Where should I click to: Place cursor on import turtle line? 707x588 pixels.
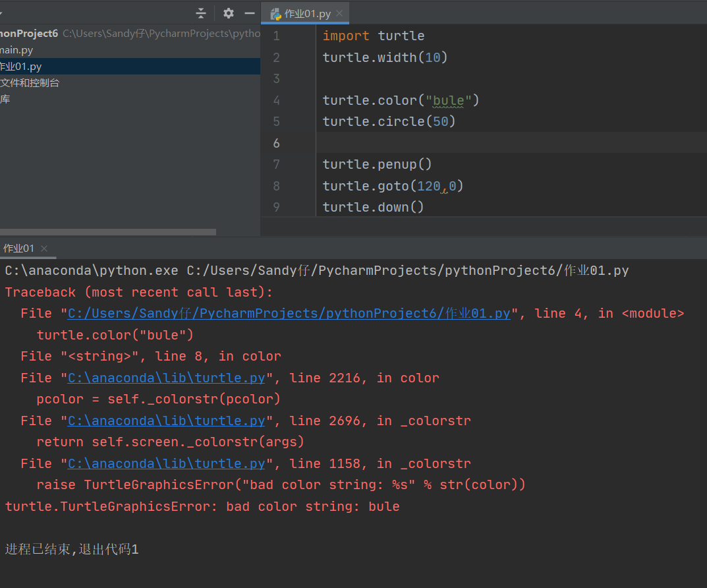[374, 36]
